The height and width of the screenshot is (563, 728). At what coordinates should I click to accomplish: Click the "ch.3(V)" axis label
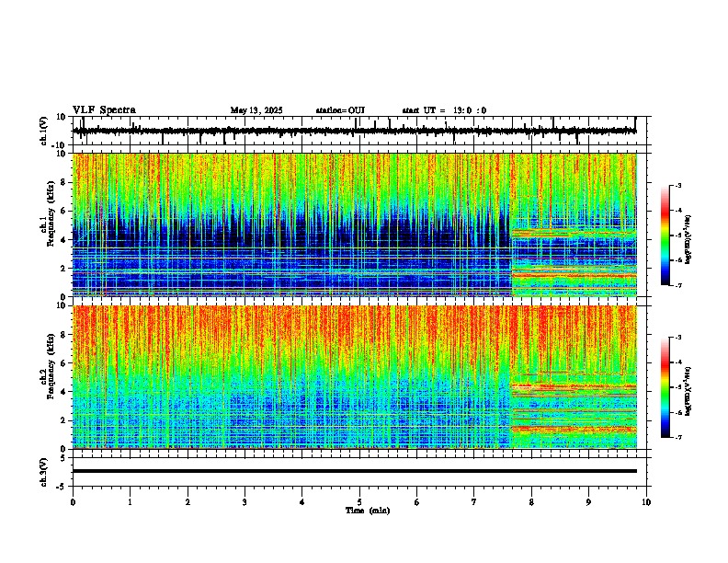(x=44, y=473)
